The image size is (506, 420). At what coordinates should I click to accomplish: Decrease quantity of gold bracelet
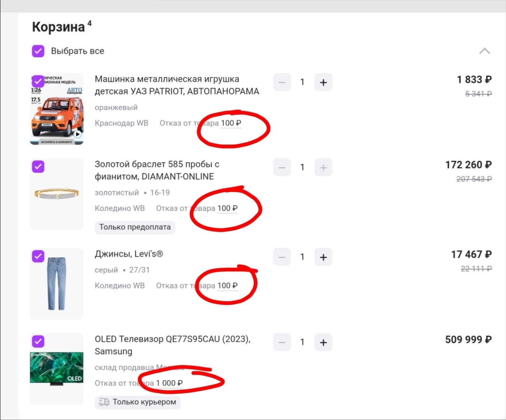pyautogui.click(x=282, y=168)
